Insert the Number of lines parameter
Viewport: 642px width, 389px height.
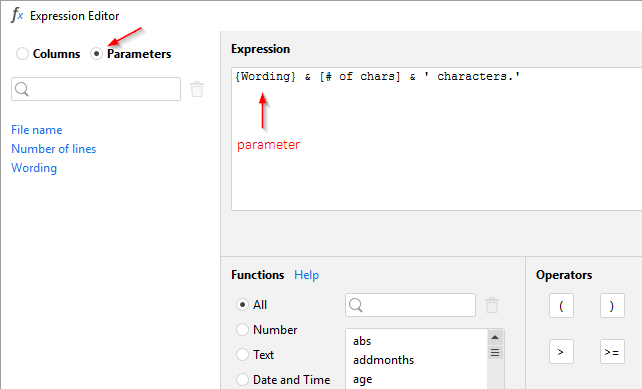point(54,149)
